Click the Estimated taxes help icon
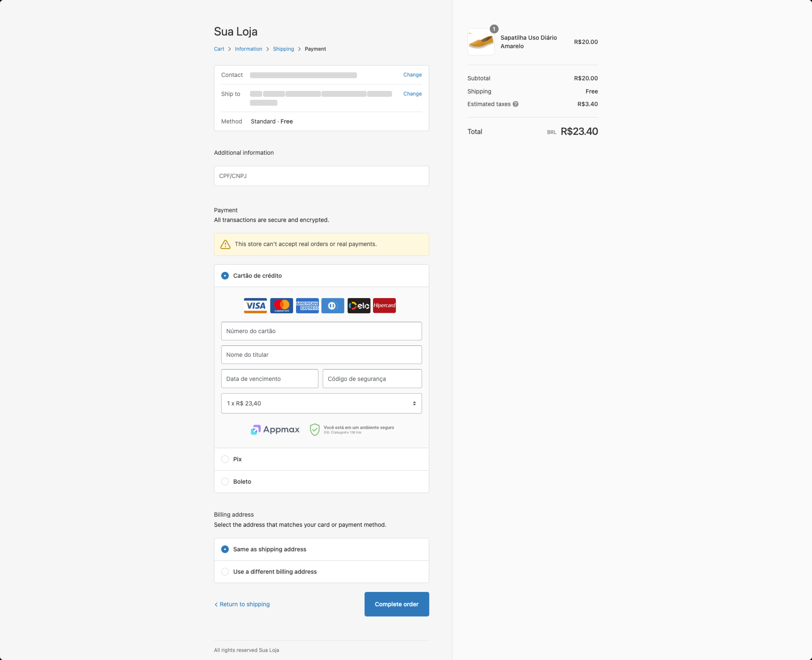This screenshot has width=812, height=660. click(515, 104)
